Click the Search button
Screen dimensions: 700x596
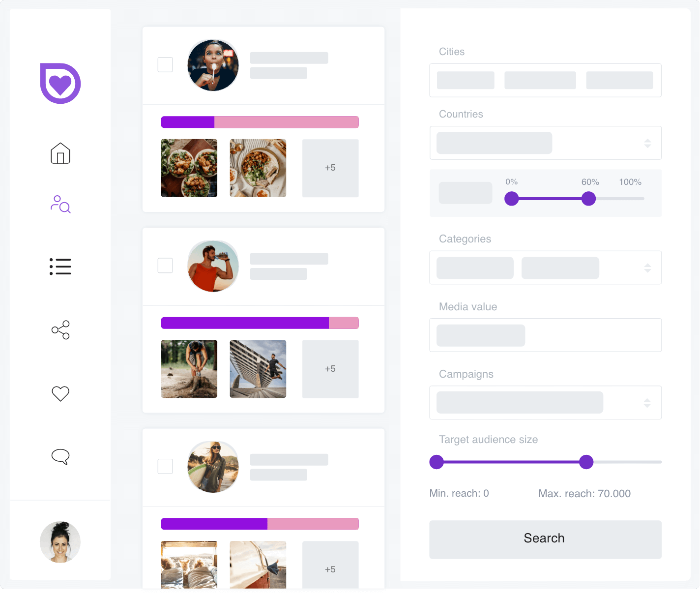pyautogui.click(x=545, y=539)
